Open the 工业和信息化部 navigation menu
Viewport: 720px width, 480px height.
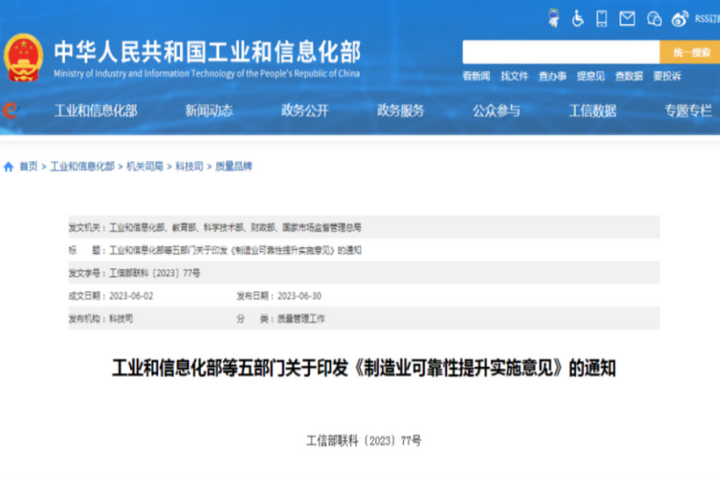click(96, 111)
